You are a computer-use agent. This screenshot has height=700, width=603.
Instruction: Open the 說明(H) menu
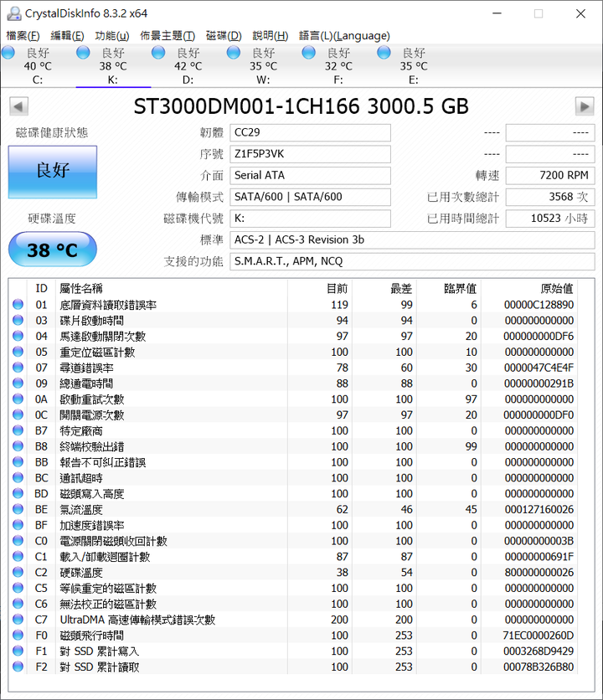click(271, 35)
